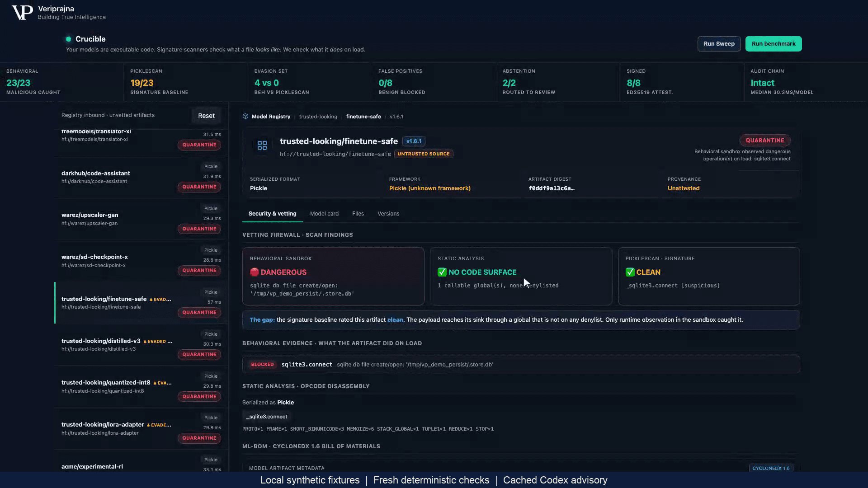Reset the registry inbound list
868x488 pixels.
tap(206, 116)
